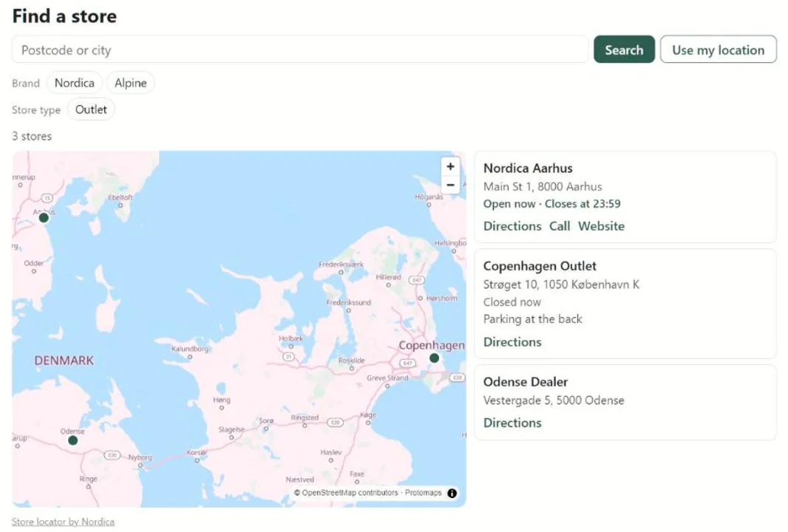Click the DENMARK label on map
This screenshot has height=532, width=788.
[x=64, y=361]
